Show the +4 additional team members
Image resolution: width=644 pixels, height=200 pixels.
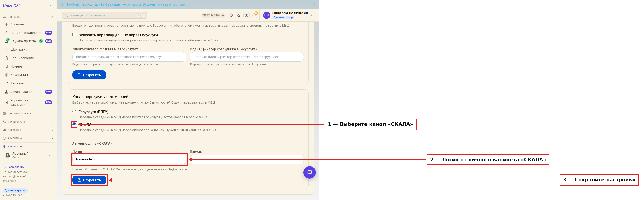point(222,15)
